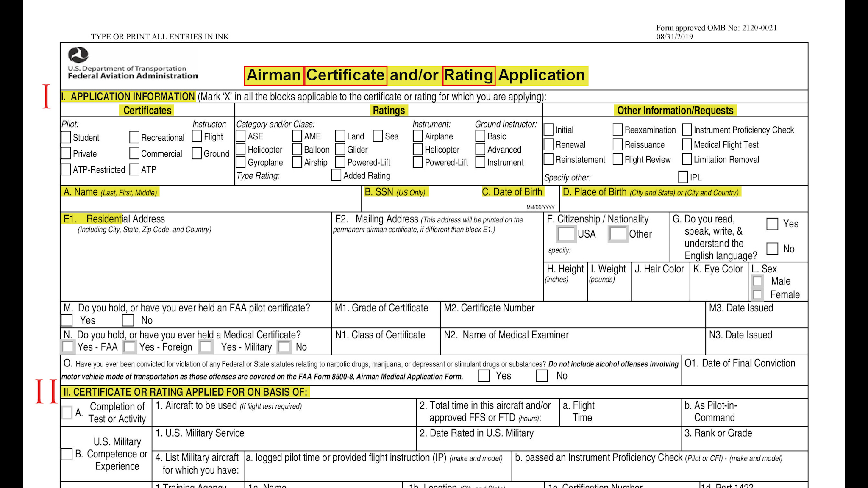Viewport: 868px width, 488px height.
Task: Check Completion of Test or Activity box
Action: tap(67, 412)
